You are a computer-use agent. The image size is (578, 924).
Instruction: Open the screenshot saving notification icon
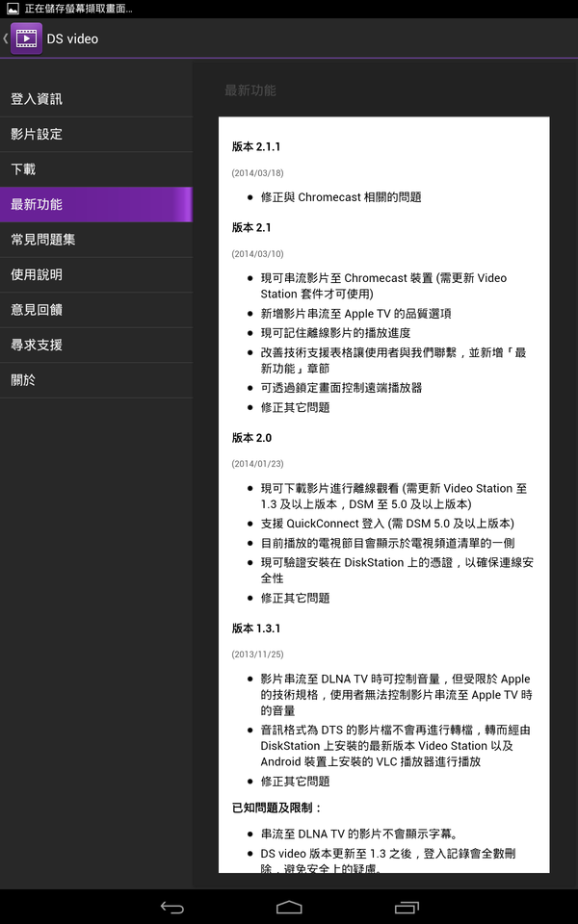click(x=13, y=9)
